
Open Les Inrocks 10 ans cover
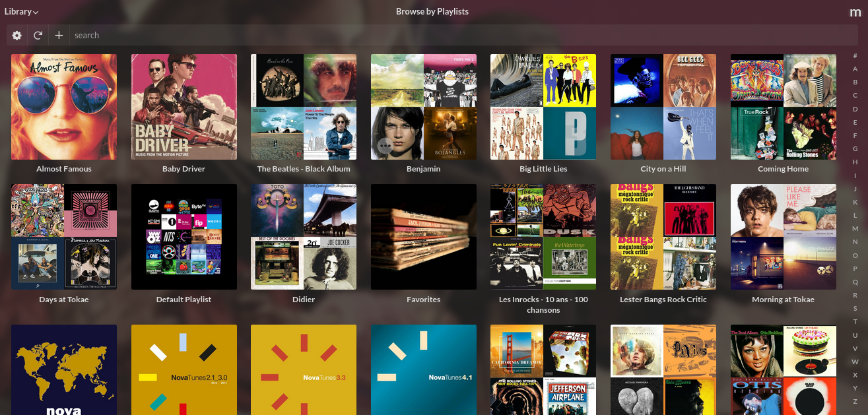(x=543, y=237)
